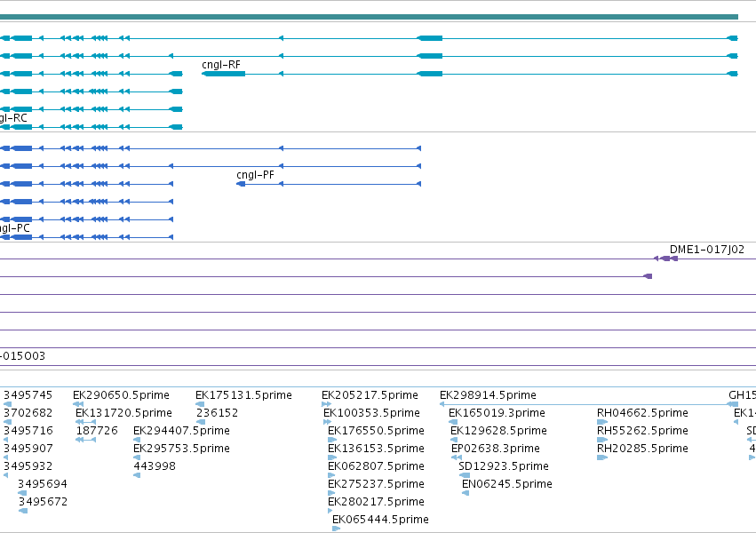756x533 pixels.
Task: Select the 3495745 feature label
Action: 28,395
